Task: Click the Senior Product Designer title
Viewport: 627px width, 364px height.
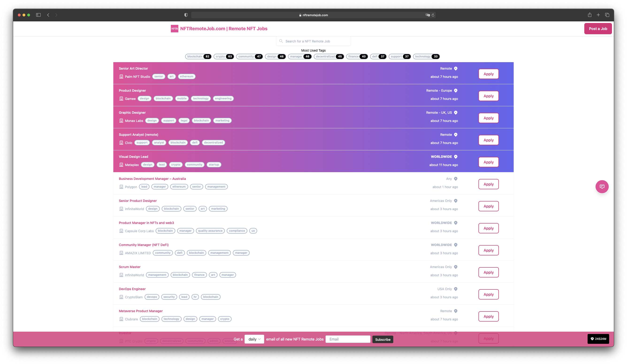Action: [138, 201]
